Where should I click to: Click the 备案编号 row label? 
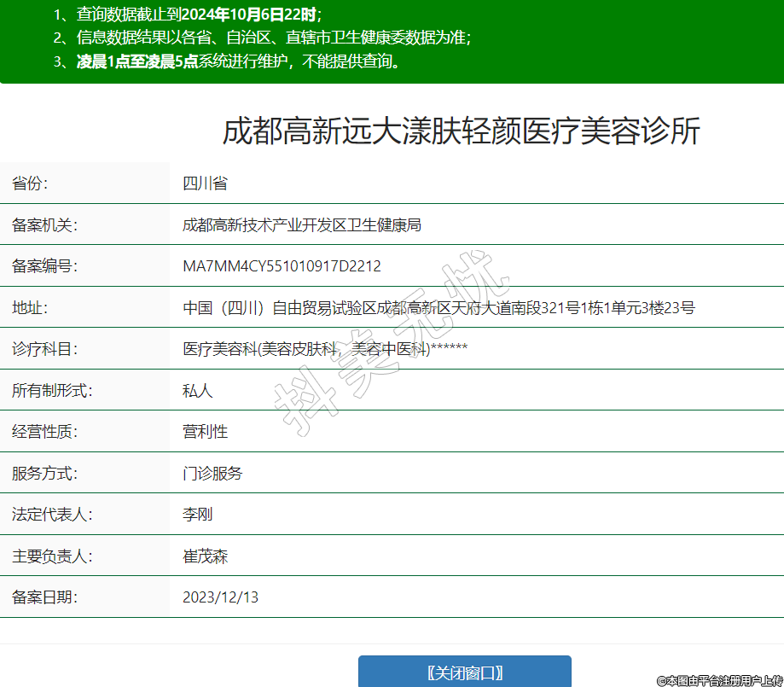44,266
